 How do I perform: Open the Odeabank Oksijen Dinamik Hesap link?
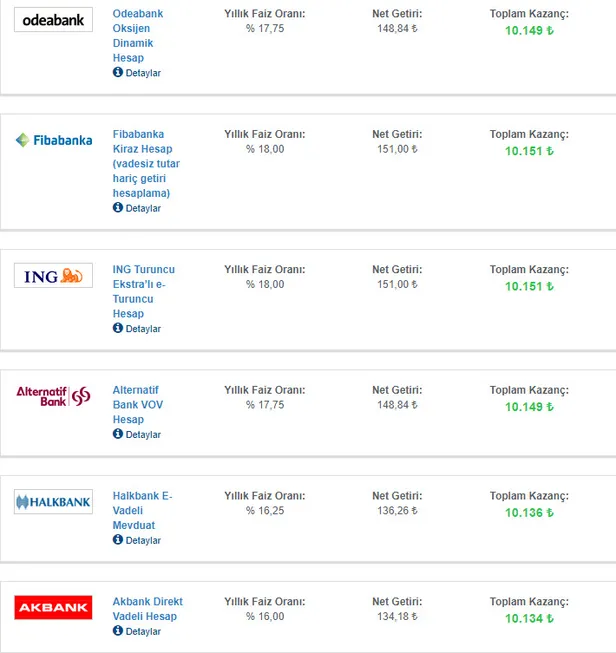point(138,36)
